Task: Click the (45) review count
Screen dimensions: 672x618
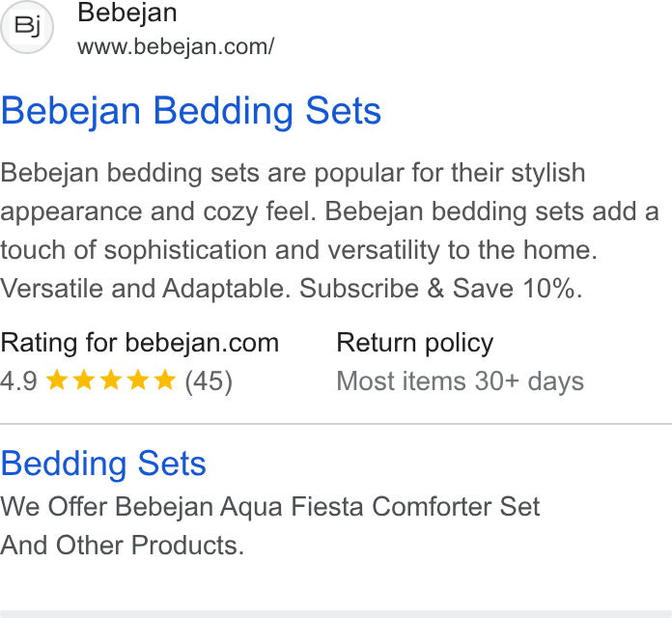Action: pos(209,381)
